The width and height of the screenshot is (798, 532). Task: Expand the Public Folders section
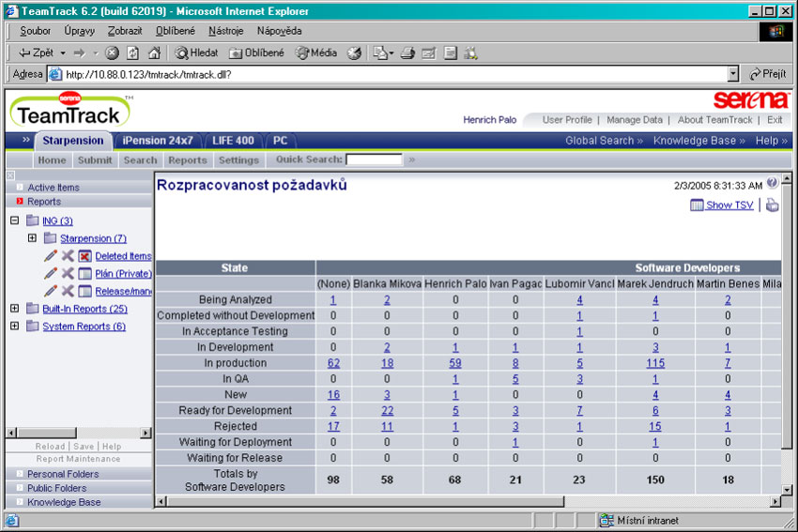(x=57, y=488)
